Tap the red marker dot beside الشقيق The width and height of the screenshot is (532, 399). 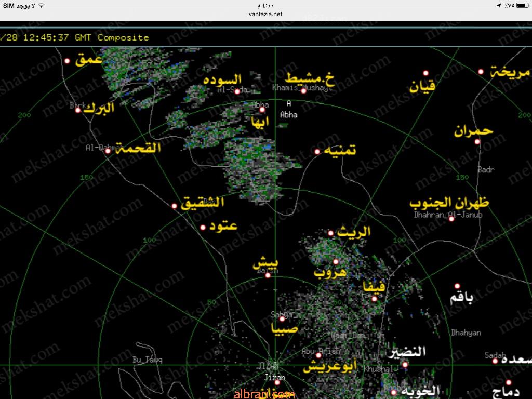pyautogui.click(x=174, y=206)
